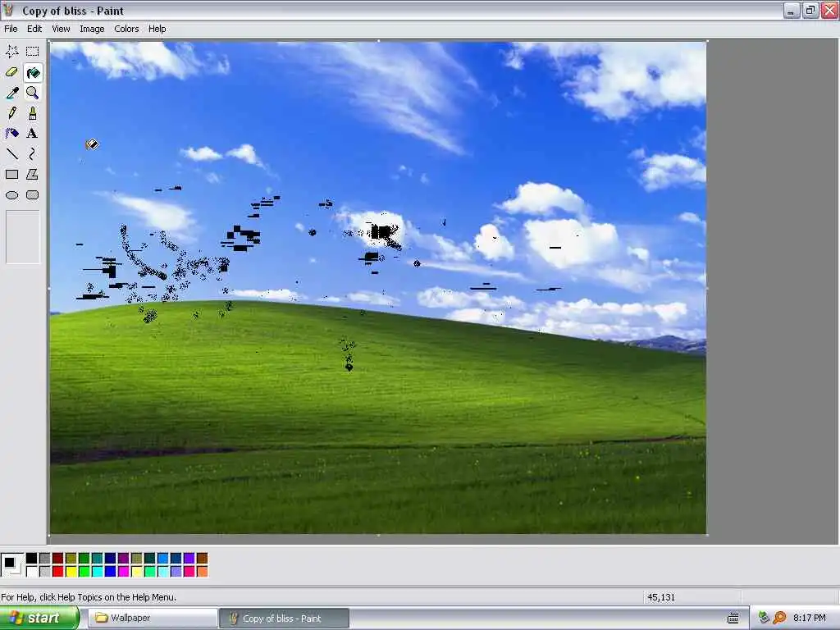This screenshot has height=630, width=840.
Task: Select the Text tool
Action: point(33,134)
